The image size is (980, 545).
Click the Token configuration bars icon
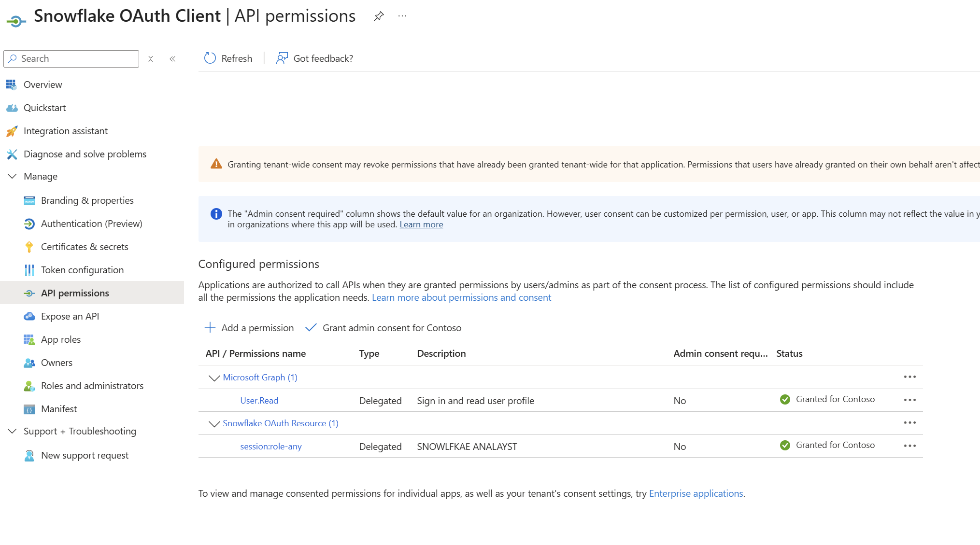pyautogui.click(x=29, y=270)
